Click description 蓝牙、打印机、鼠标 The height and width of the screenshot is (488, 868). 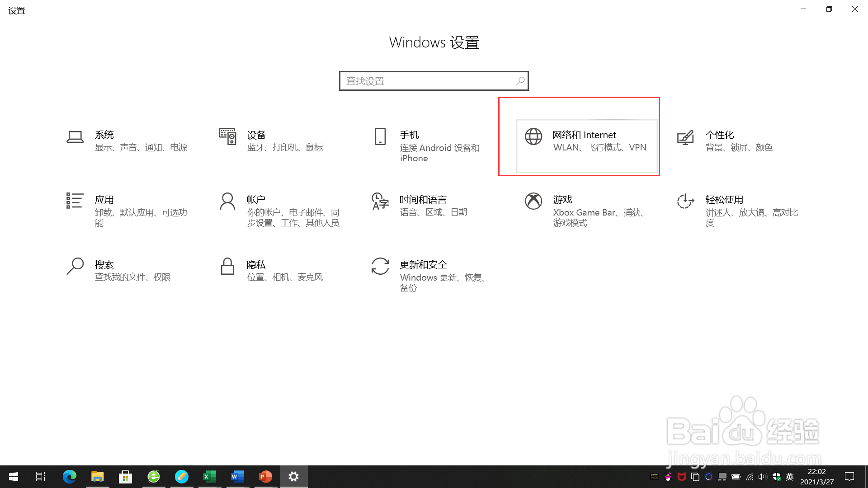click(x=285, y=147)
